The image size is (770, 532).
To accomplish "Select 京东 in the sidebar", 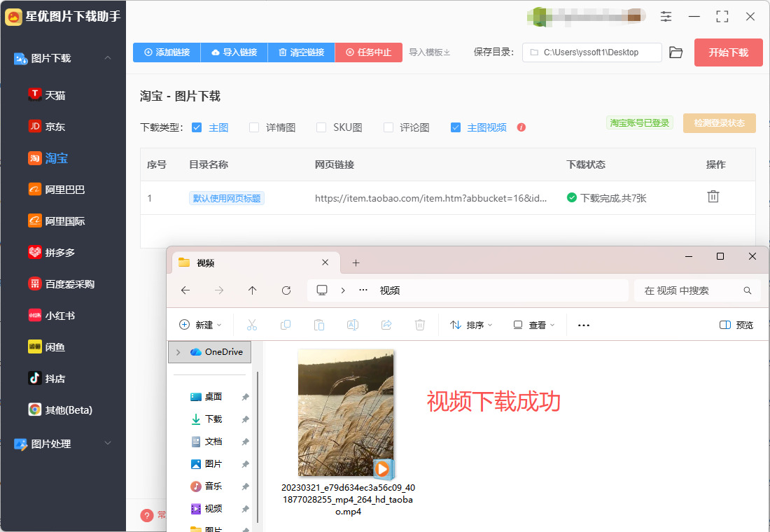I will coord(47,126).
